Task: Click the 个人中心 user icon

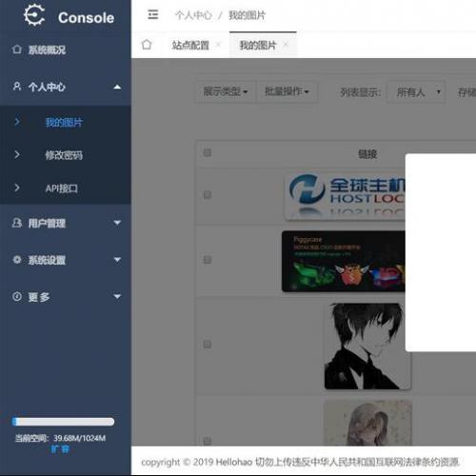Action: tap(17, 87)
